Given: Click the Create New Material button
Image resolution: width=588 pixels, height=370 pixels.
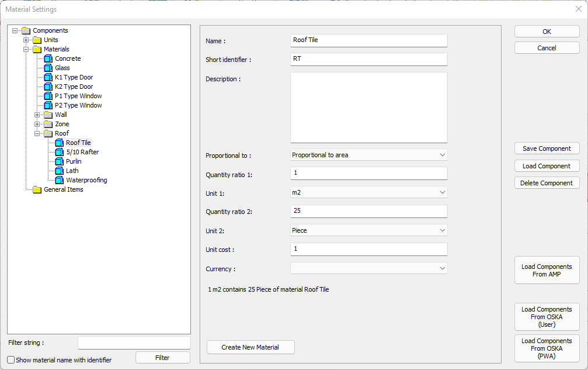Looking at the screenshot, I should (x=250, y=347).
